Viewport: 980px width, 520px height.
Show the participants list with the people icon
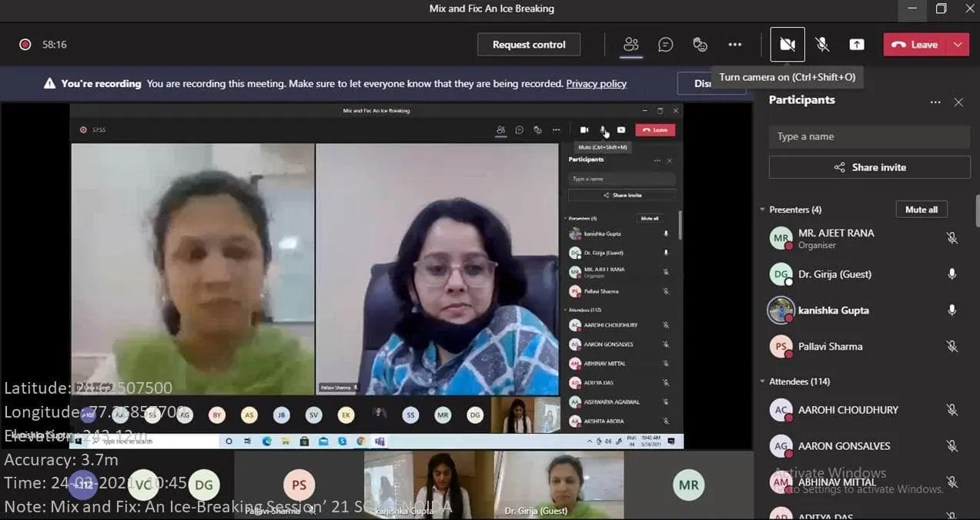click(x=631, y=44)
